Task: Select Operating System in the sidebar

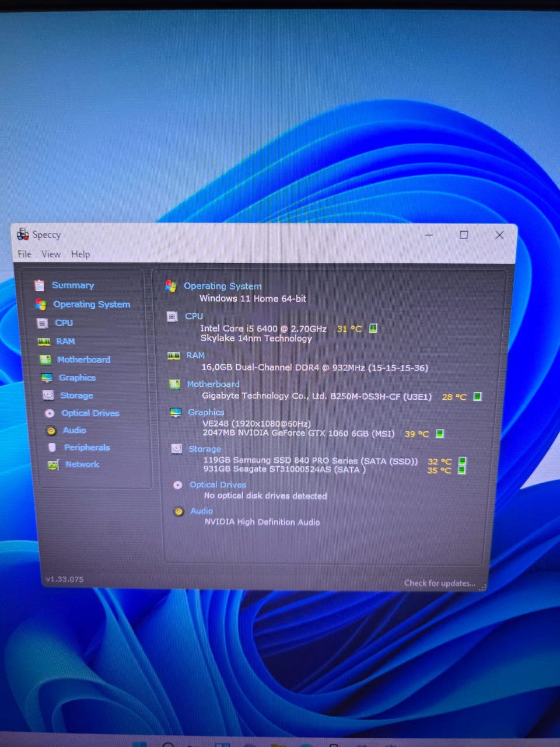Action: coord(92,304)
